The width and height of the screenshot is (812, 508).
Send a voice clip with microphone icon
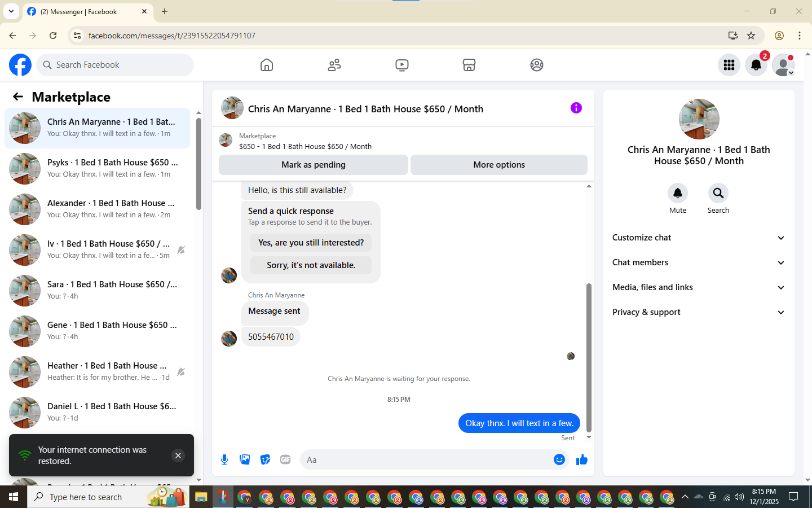click(224, 459)
